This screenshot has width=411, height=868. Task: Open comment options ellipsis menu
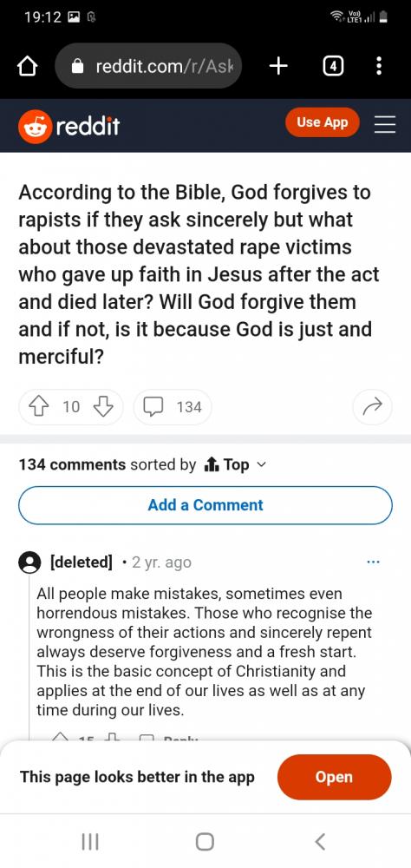click(374, 562)
